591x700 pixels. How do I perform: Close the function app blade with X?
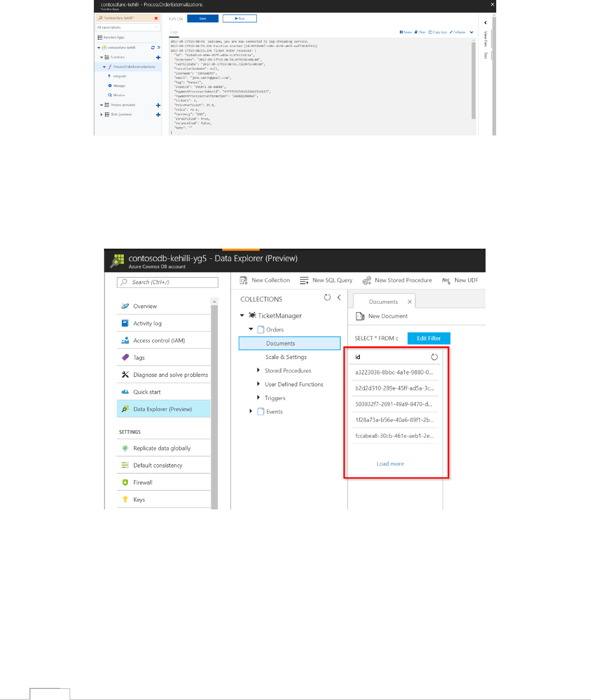pos(492,4)
